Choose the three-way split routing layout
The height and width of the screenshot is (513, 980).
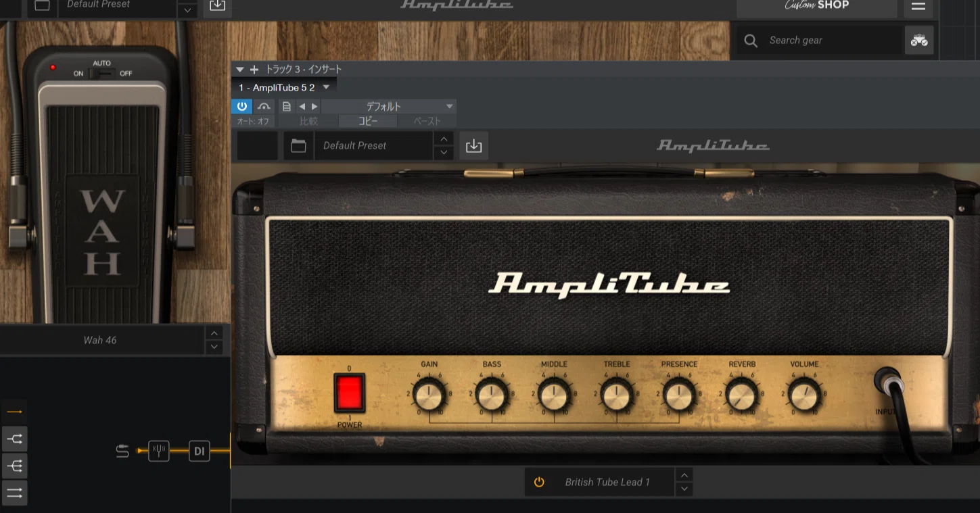point(14,466)
